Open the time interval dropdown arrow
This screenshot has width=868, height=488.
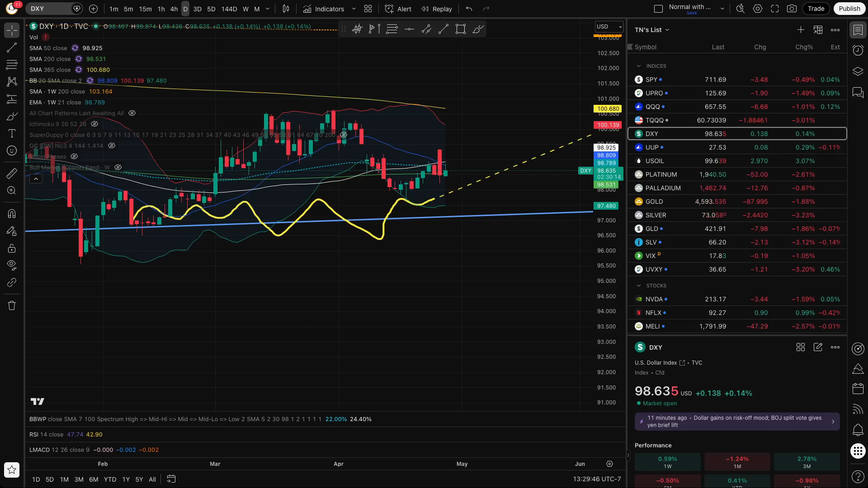(268, 9)
